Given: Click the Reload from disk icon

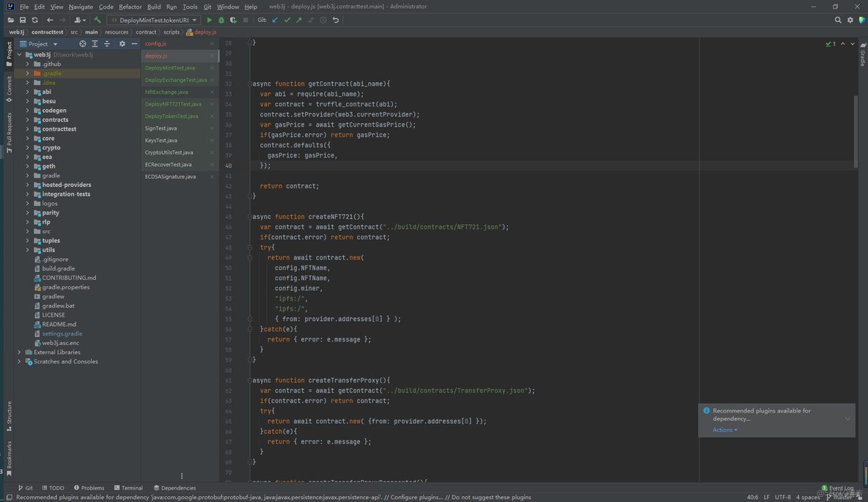Looking at the screenshot, I should [35, 20].
